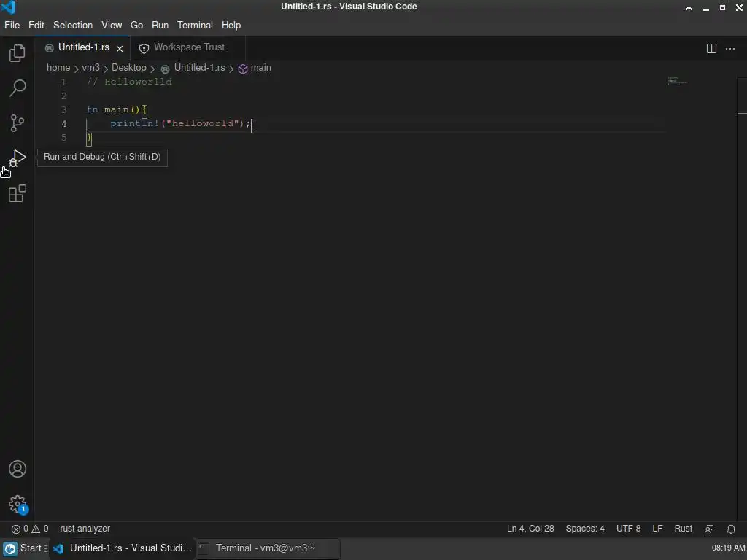
Task: Open Run and Debug view
Action: point(18,158)
